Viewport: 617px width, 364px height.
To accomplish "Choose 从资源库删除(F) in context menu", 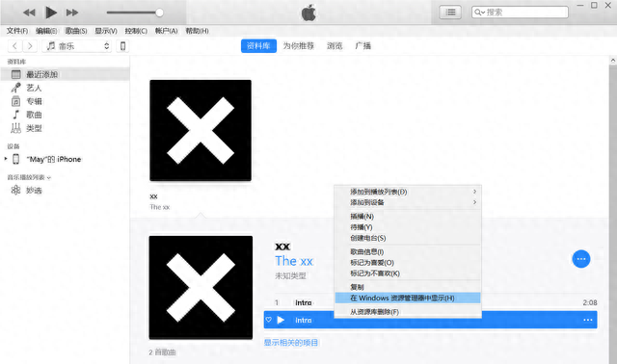I will (x=408, y=312).
